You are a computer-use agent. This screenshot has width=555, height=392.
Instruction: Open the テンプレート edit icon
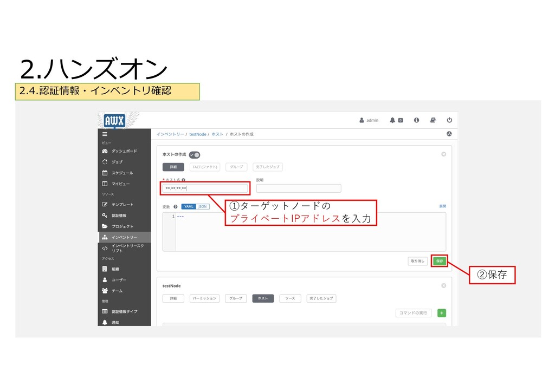click(105, 204)
